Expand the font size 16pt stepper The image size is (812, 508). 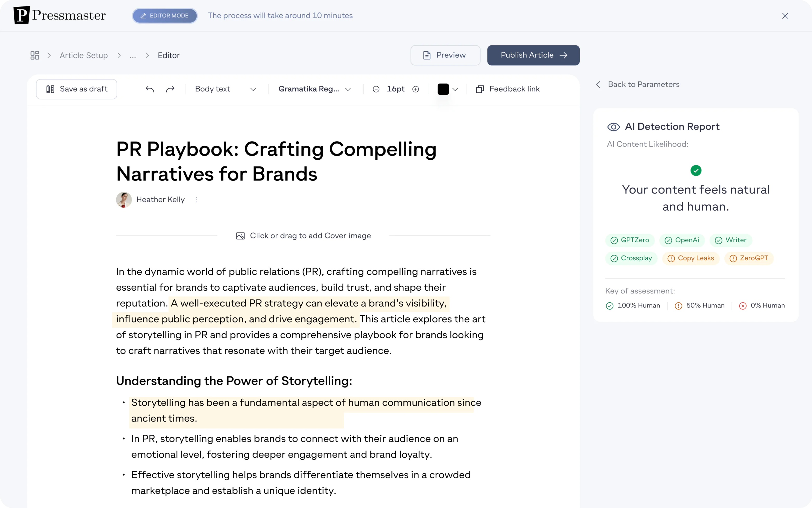pyautogui.click(x=416, y=89)
